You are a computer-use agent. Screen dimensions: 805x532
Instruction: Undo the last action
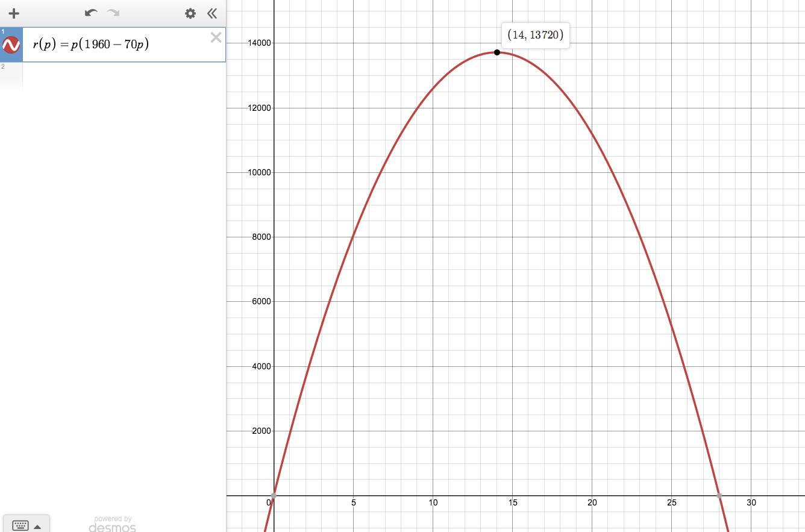point(91,13)
